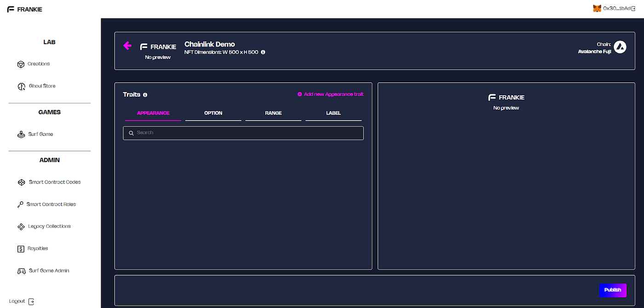The height and width of the screenshot is (308, 644).
Task: Click the Royalties dollar icon
Action: pyautogui.click(x=21, y=249)
